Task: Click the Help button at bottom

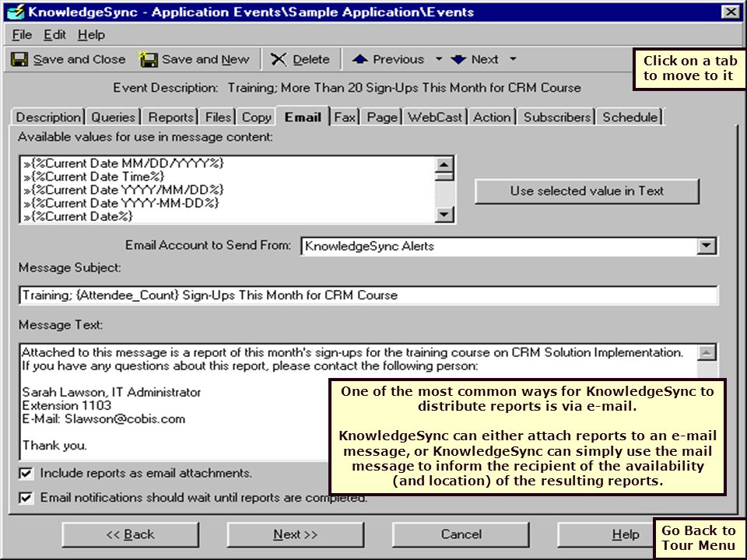Action: 607,535
